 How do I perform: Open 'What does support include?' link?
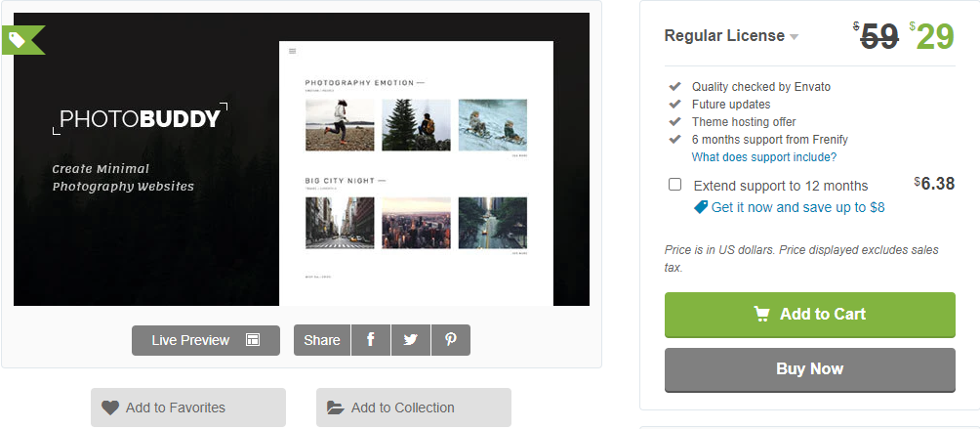point(763,157)
